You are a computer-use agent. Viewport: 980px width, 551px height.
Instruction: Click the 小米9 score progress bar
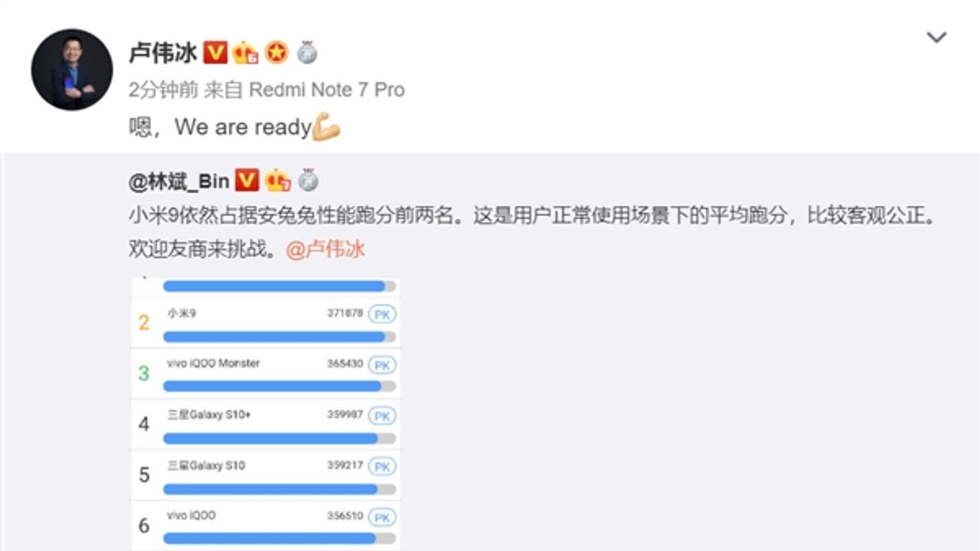(x=279, y=337)
